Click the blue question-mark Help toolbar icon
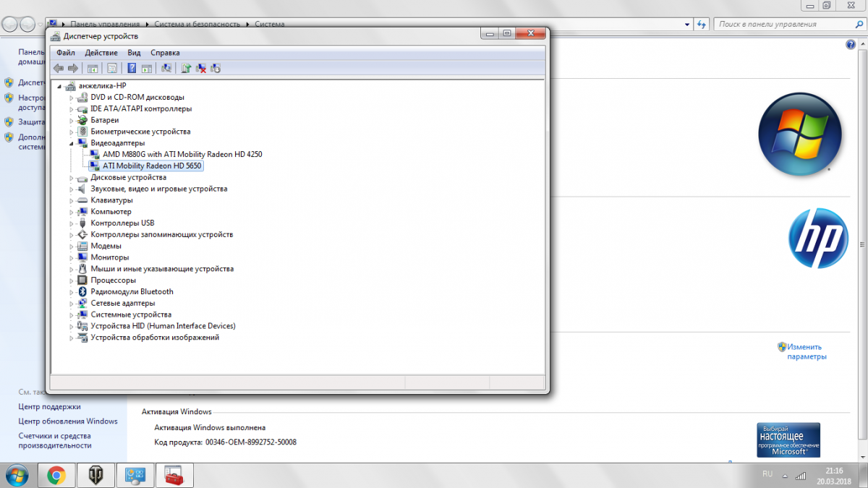868x488 pixels. [132, 68]
